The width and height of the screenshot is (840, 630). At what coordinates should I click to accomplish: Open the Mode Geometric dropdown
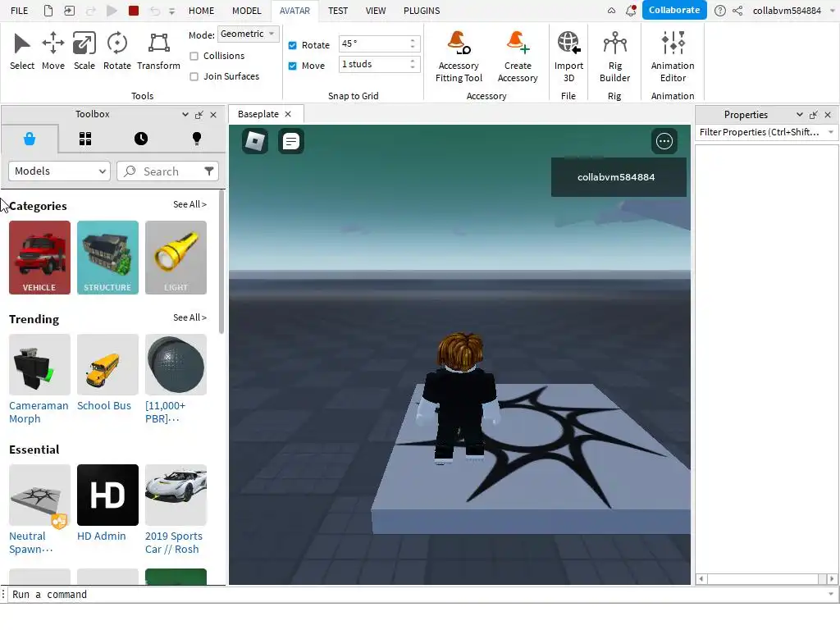[248, 34]
